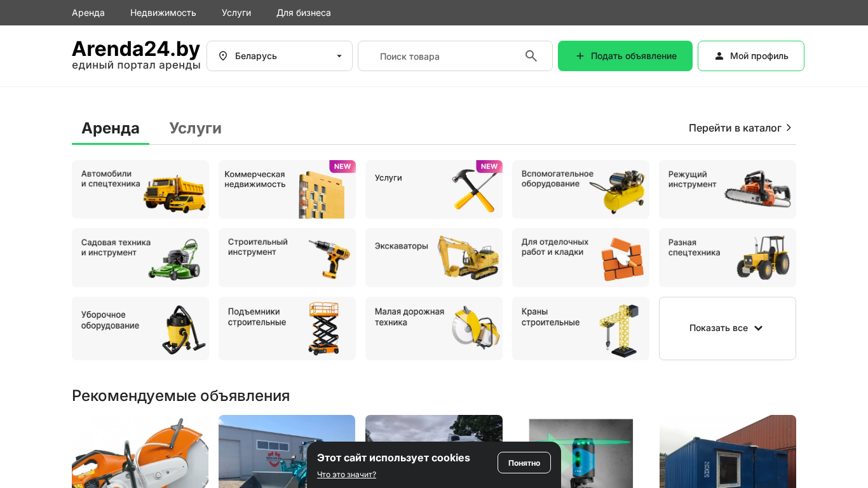This screenshot has height=488, width=868.
Task: Open the Беларусь region dropdown
Action: (280, 56)
